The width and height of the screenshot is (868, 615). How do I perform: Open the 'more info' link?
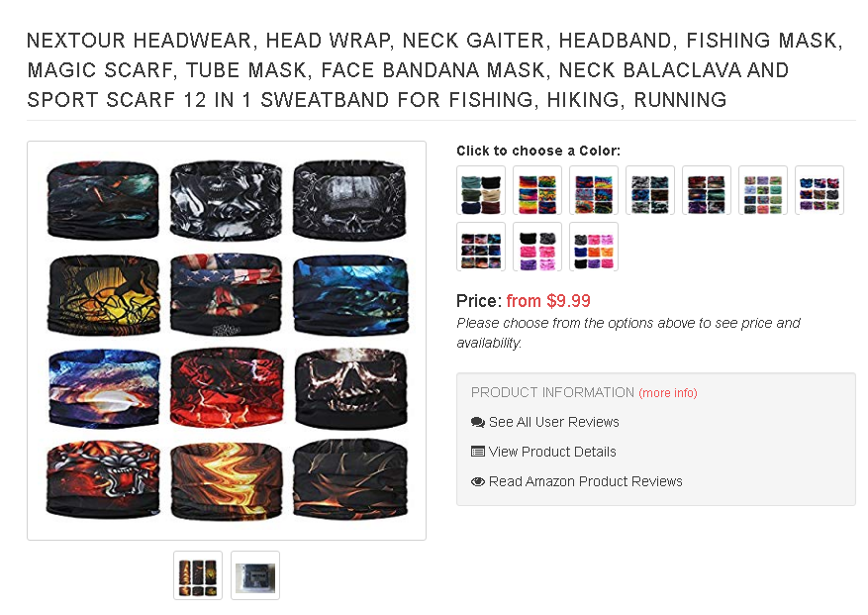(668, 393)
